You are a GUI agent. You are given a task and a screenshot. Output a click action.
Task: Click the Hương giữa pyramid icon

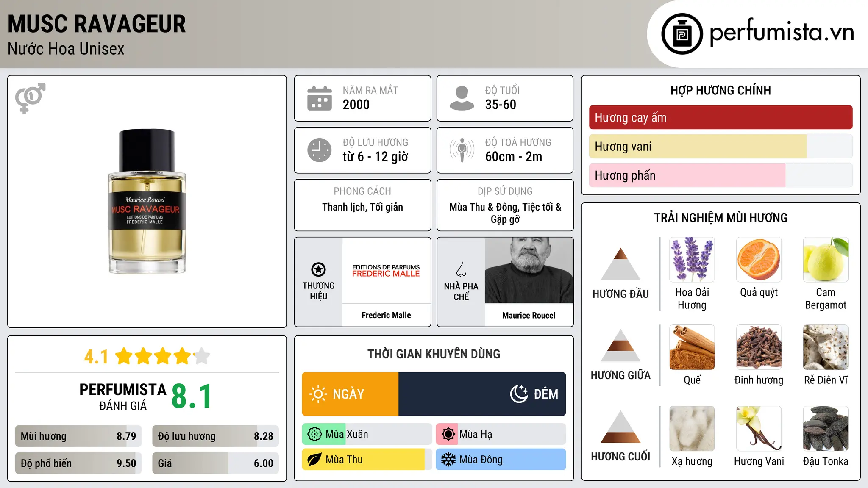pos(620,345)
